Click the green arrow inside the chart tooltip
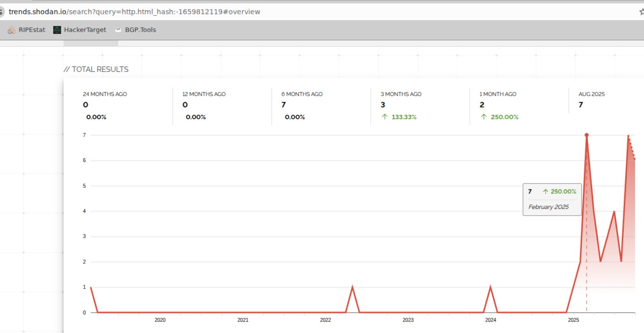Viewport: 644px width, 333px height. click(x=545, y=191)
